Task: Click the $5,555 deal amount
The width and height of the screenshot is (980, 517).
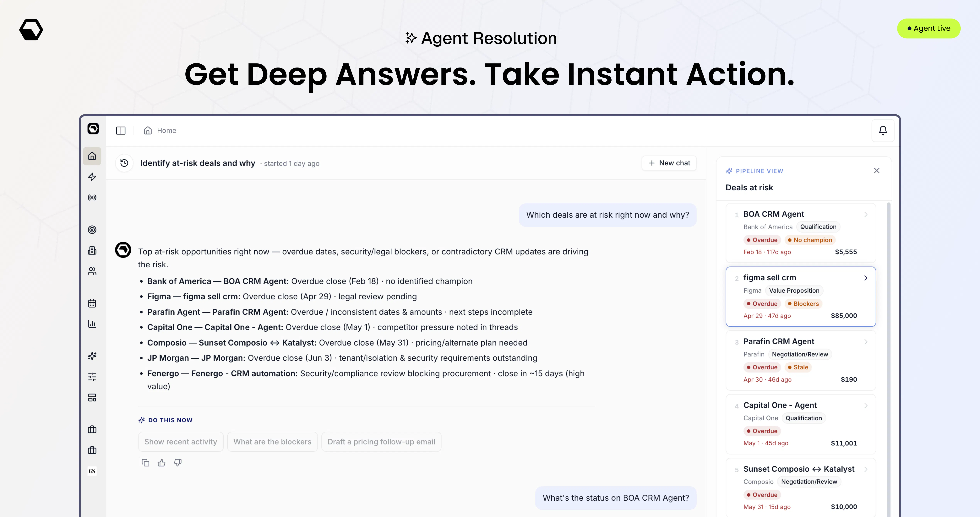Action: [846, 252]
